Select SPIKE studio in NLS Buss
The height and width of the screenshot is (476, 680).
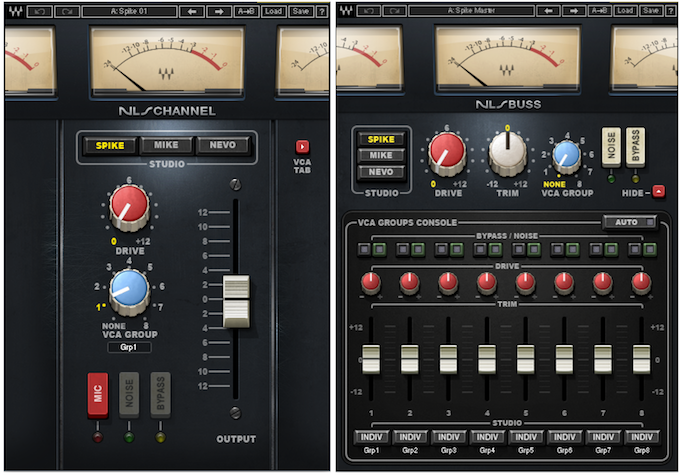tap(381, 139)
